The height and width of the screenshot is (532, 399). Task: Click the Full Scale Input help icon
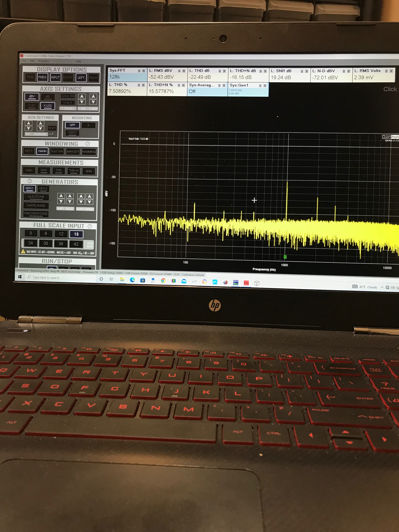coord(90,226)
